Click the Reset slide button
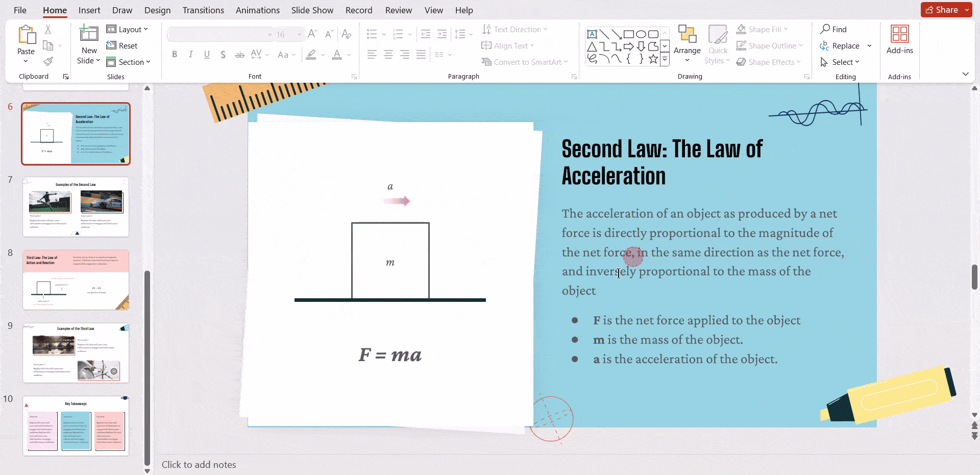The height and width of the screenshot is (475, 980). point(122,45)
